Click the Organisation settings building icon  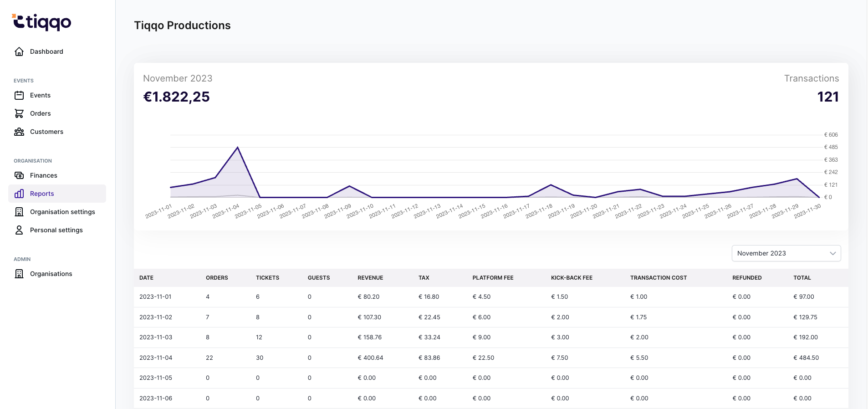[x=19, y=212]
